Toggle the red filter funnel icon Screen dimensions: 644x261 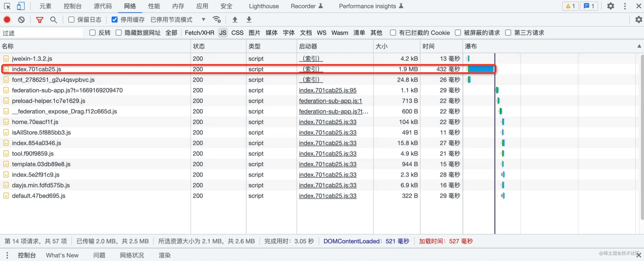[40, 20]
